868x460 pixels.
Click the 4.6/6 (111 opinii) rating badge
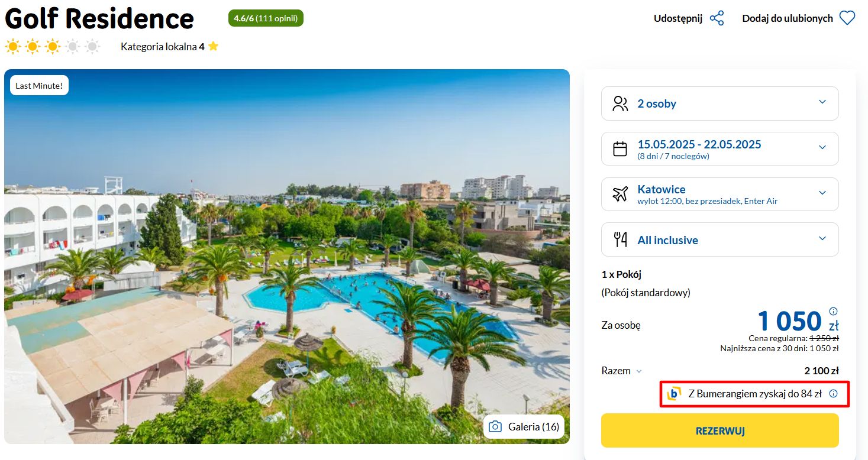(x=266, y=18)
